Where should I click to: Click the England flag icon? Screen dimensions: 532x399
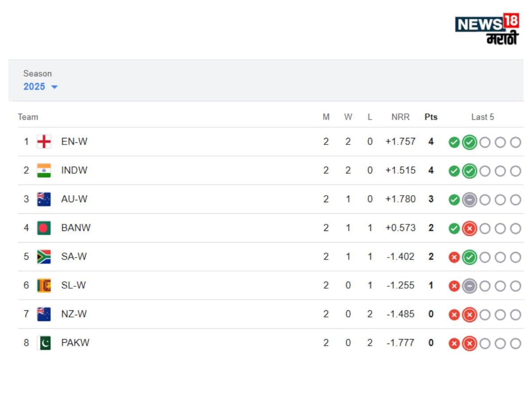pos(44,142)
